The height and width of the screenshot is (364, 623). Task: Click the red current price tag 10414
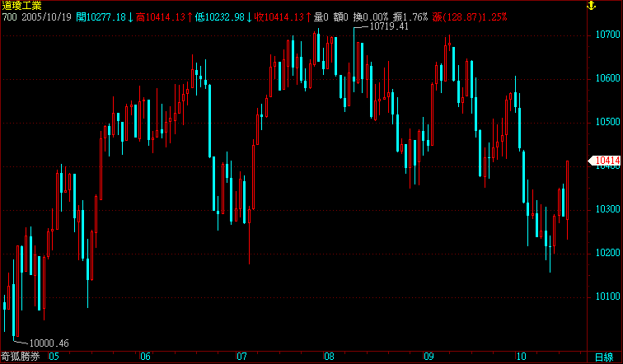[x=604, y=161]
